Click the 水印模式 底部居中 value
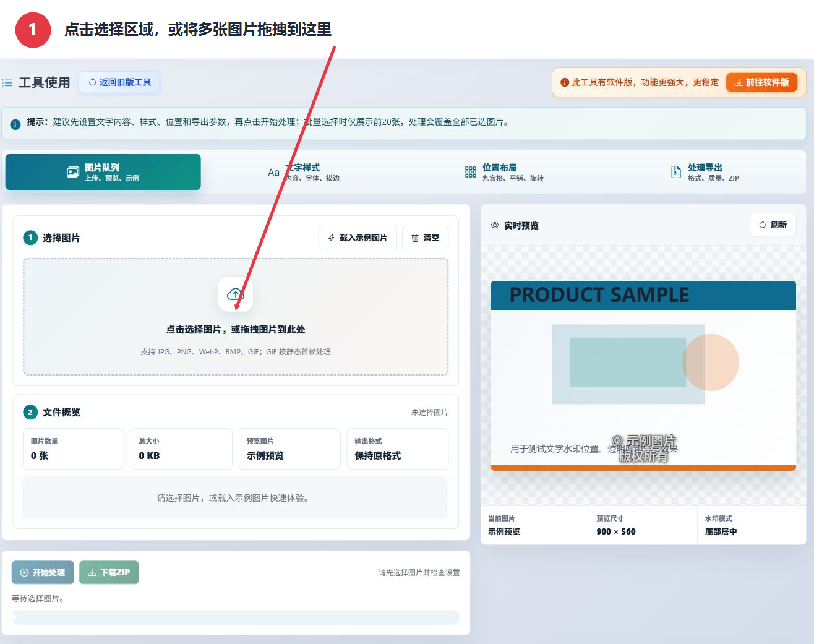The width and height of the screenshot is (814, 644). pos(721,531)
